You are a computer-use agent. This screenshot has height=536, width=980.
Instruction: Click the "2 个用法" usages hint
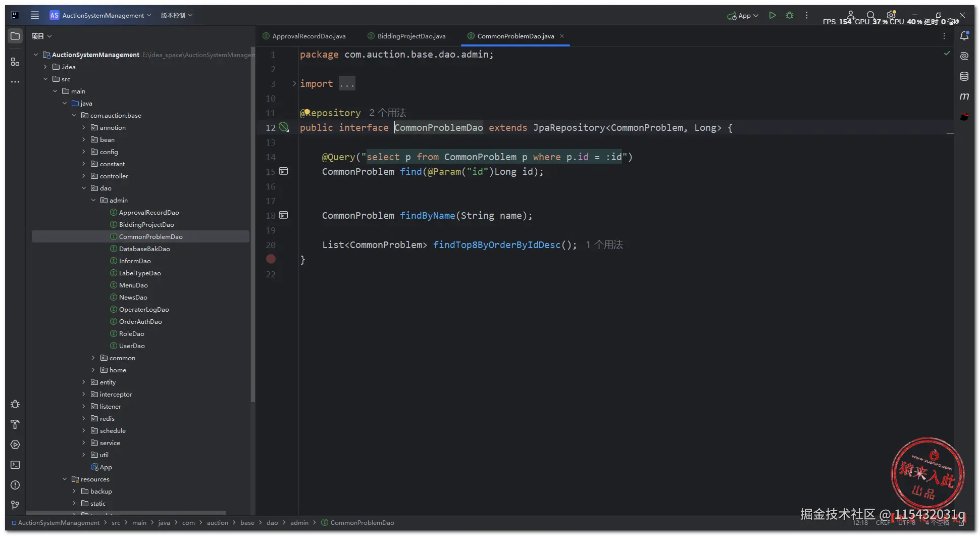pyautogui.click(x=387, y=113)
